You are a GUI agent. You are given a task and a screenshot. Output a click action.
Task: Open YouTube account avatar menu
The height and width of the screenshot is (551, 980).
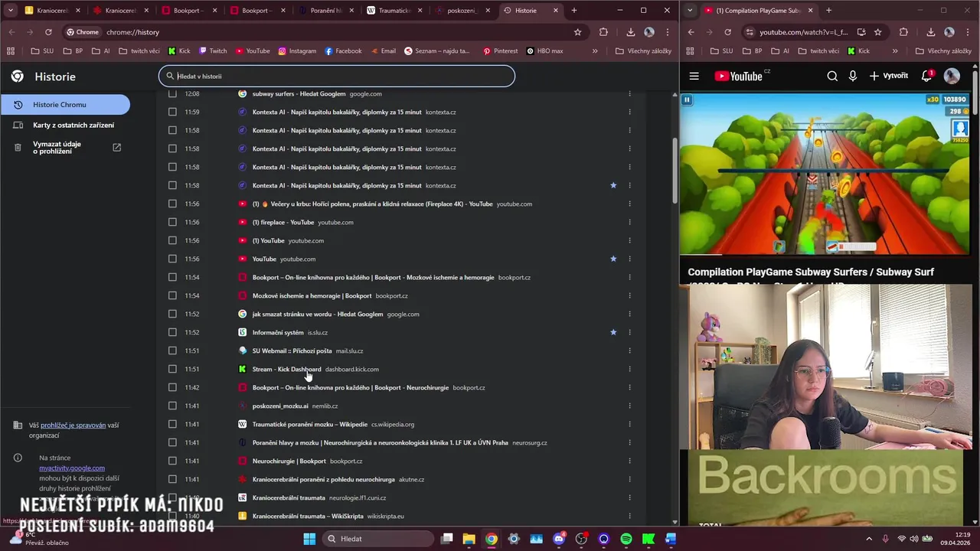coord(952,76)
